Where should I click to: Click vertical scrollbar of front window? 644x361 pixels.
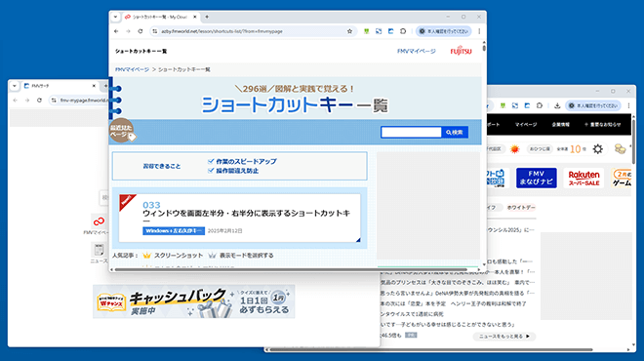(x=484, y=48)
